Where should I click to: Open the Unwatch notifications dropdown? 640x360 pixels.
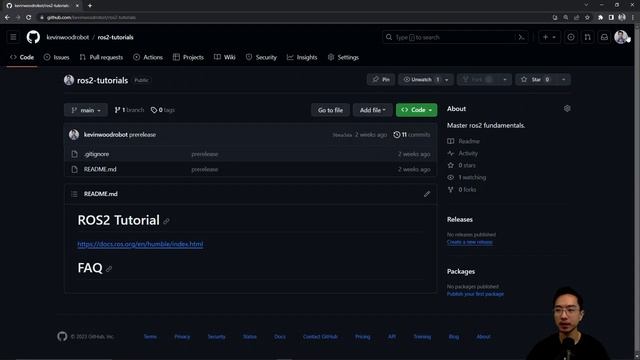[x=426, y=80]
